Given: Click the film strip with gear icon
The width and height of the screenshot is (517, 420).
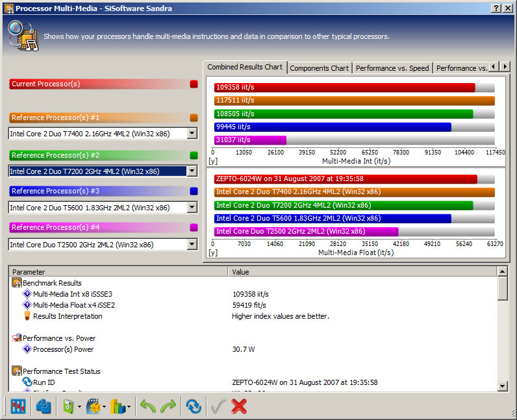Looking at the screenshot, I should pos(94,406).
